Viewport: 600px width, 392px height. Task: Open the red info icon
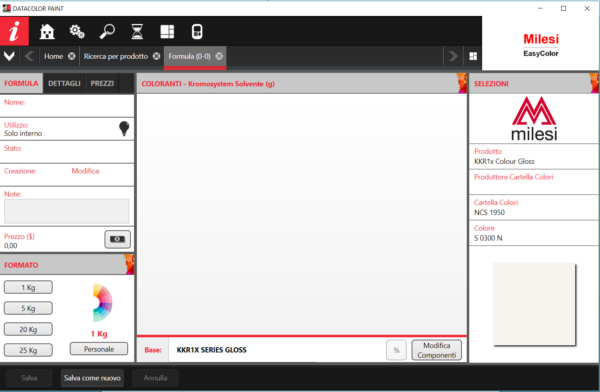coord(14,31)
